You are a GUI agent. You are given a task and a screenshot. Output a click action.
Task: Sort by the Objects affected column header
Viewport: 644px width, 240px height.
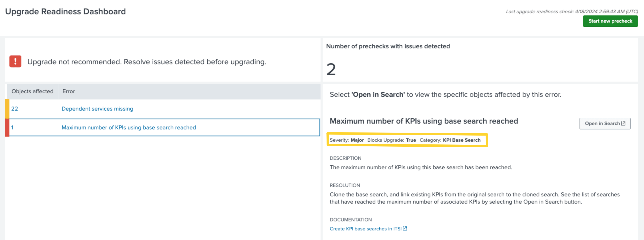pos(32,91)
